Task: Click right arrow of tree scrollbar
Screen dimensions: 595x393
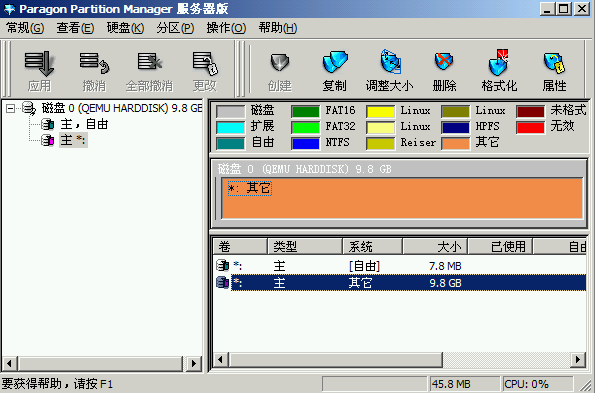Action: click(194, 363)
